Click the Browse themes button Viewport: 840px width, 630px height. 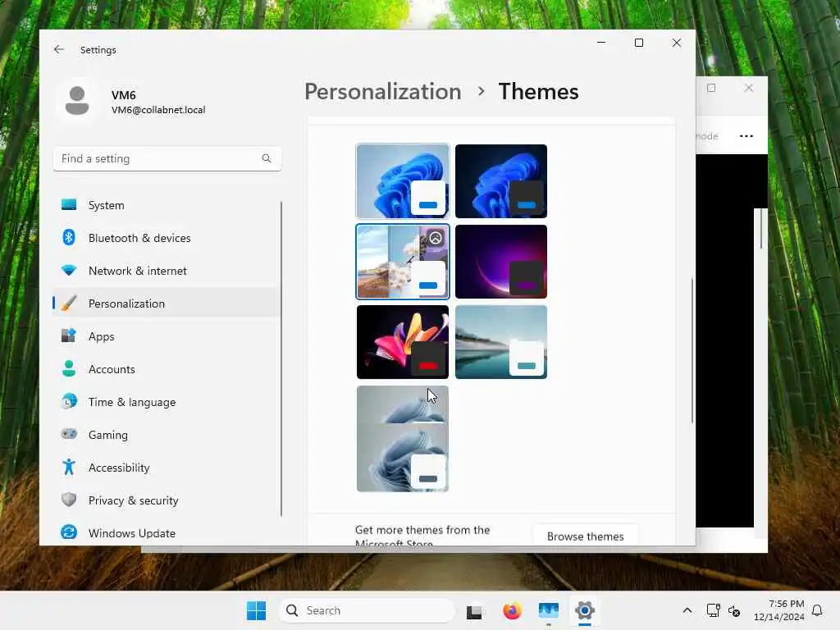click(x=585, y=536)
